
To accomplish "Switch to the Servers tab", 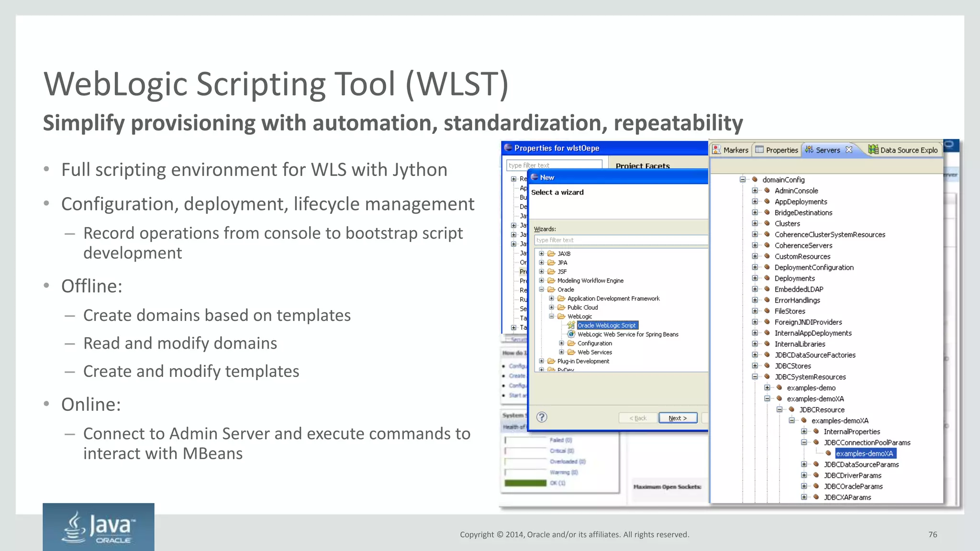I will [x=828, y=150].
